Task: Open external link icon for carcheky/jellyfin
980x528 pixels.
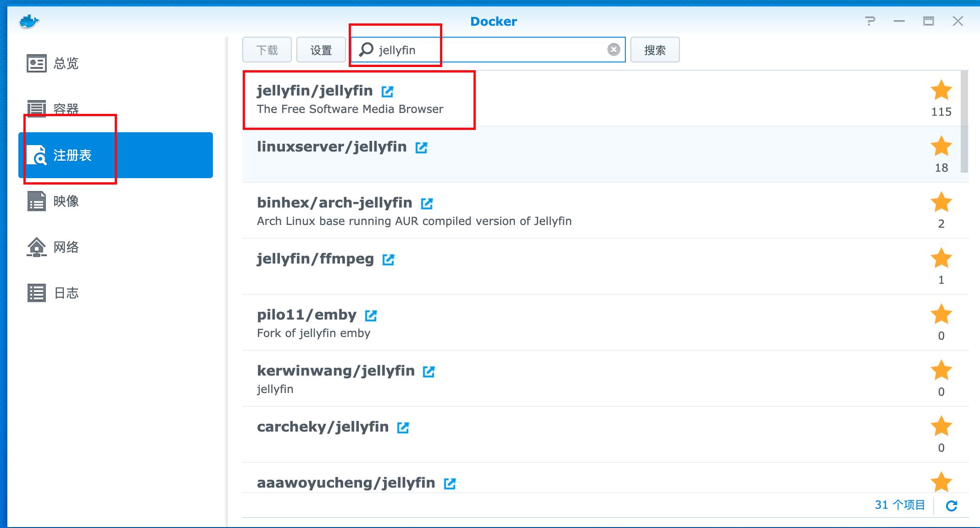Action: 403,427
